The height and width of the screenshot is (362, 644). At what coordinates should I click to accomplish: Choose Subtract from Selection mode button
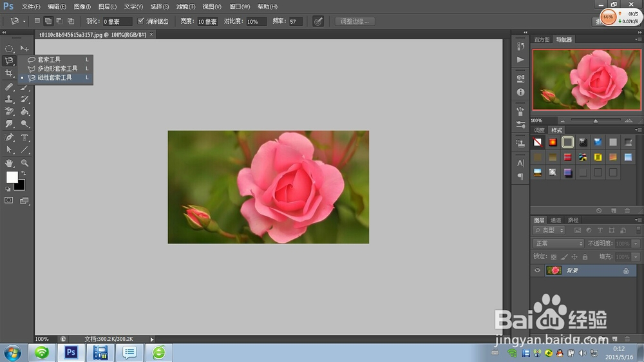(59, 21)
